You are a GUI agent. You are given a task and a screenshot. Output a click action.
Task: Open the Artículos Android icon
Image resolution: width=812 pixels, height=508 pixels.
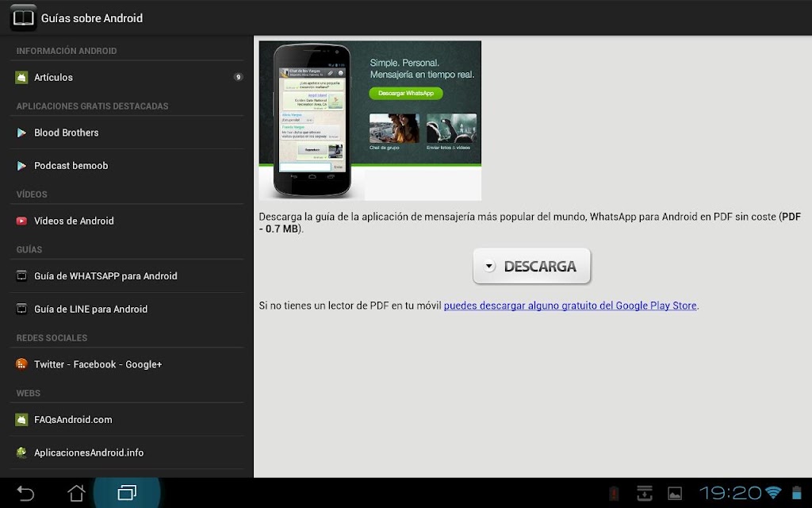(x=21, y=77)
